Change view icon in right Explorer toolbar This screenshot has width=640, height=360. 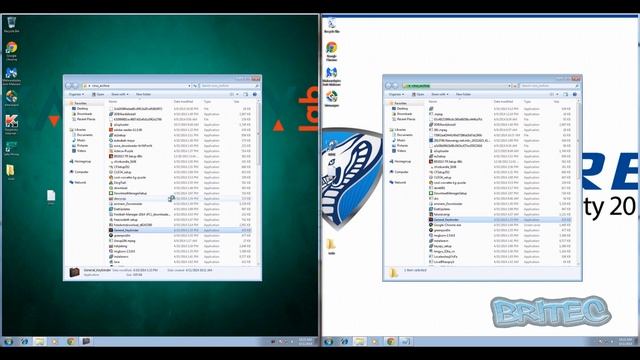[551, 94]
